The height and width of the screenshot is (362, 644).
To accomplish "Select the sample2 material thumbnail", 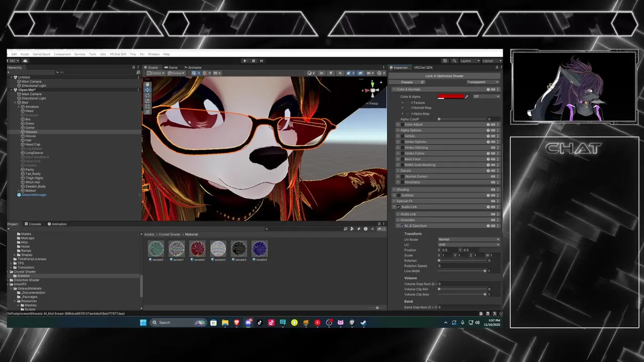I will coord(197,248).
